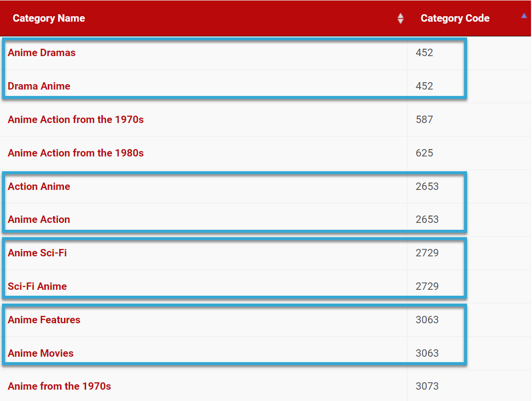Sort table by Category Name header
Viewport: 532px width, 401px height.
(x=49, y=19)
